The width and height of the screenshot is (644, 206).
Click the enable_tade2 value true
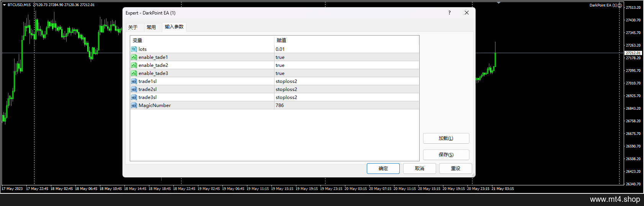coord(280,65)
